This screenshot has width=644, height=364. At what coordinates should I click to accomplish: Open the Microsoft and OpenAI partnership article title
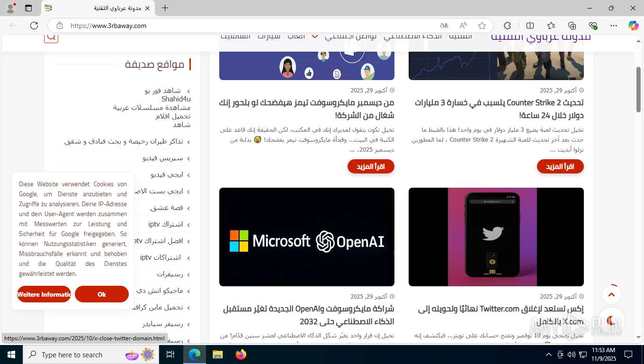pyautogui.click(x=308, y=315)
